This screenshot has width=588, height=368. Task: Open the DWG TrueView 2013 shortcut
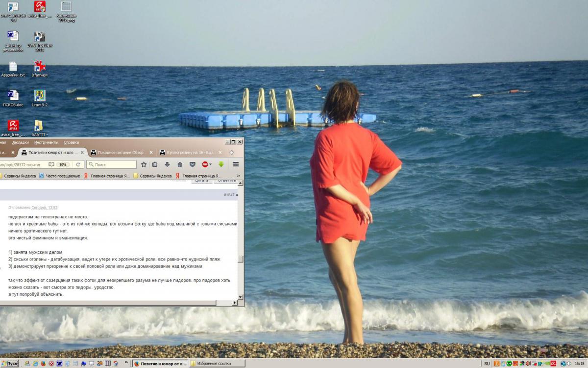pos(40,39)
